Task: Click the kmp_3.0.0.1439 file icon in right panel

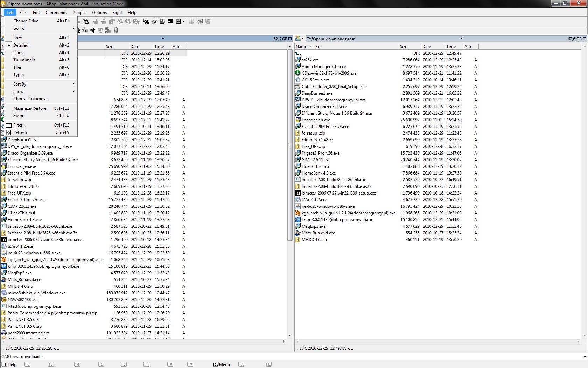Action: (x=298, y=220)
